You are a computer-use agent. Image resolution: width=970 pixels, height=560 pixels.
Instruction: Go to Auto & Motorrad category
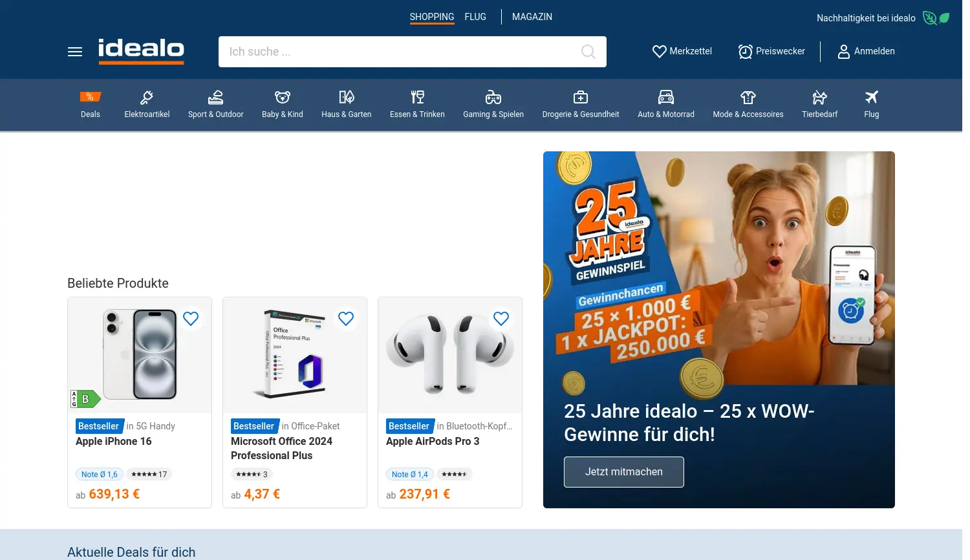665,105
